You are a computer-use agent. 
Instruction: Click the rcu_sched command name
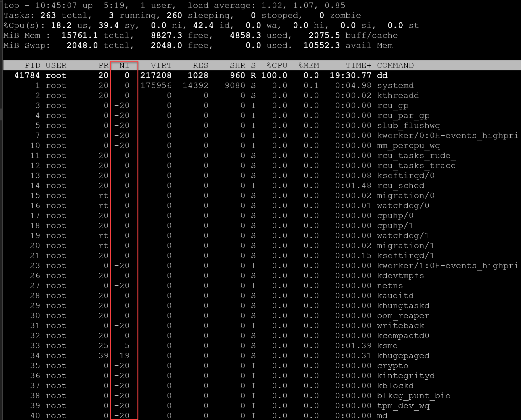pos(400,185)
